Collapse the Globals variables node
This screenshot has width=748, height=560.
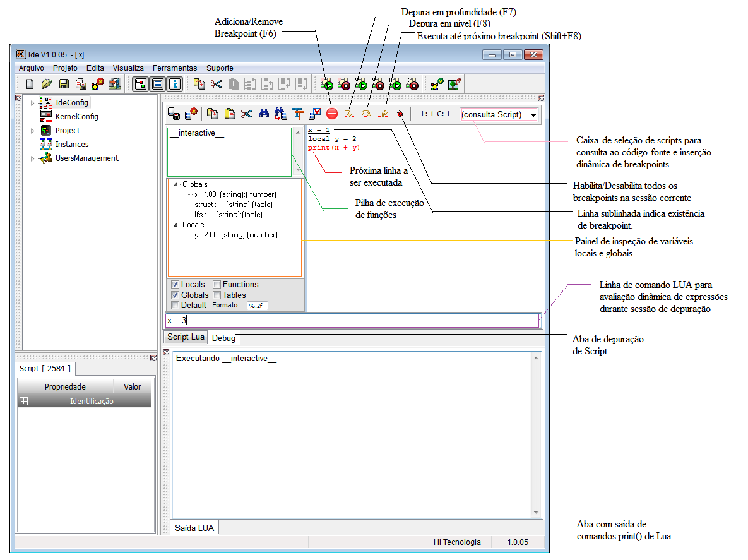pyautogui.click(x=175, y=184)
